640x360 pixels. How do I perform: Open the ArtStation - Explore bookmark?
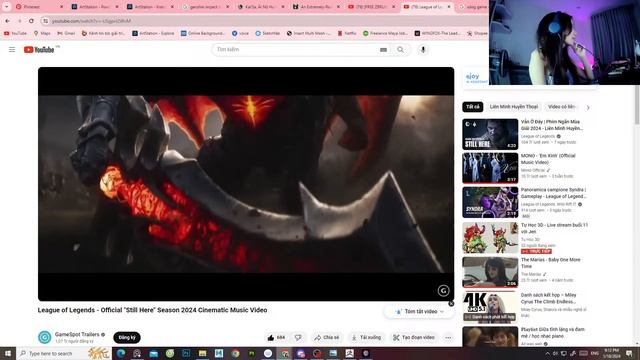tap(153, 33)
